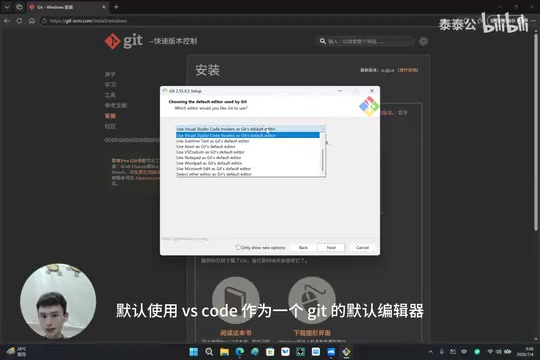Viewport: 540px width, 360px height.
Task: Toggle the site theme gear icon
Action: coord(423,41)
